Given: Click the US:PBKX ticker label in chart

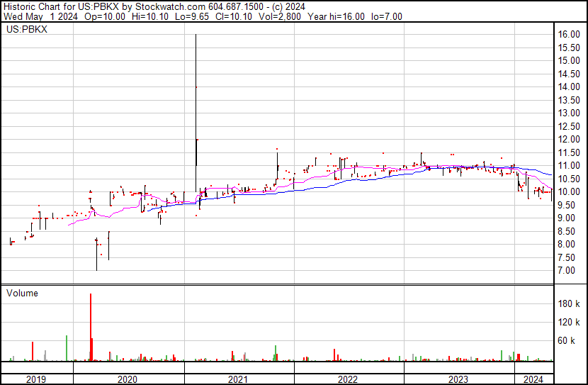Looking at the screenshot, I should point(27,29).
